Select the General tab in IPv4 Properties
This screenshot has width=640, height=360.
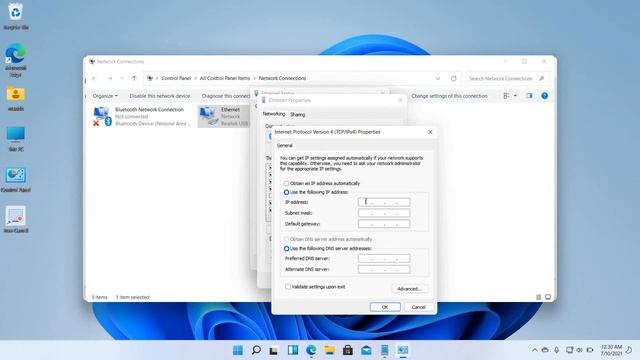pos(284,145)
